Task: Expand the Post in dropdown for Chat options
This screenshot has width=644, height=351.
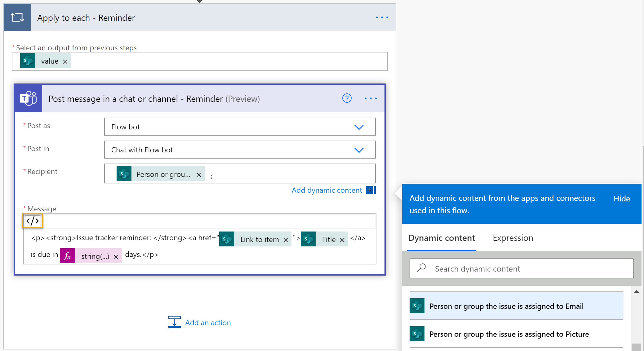Action: (359, 150)
